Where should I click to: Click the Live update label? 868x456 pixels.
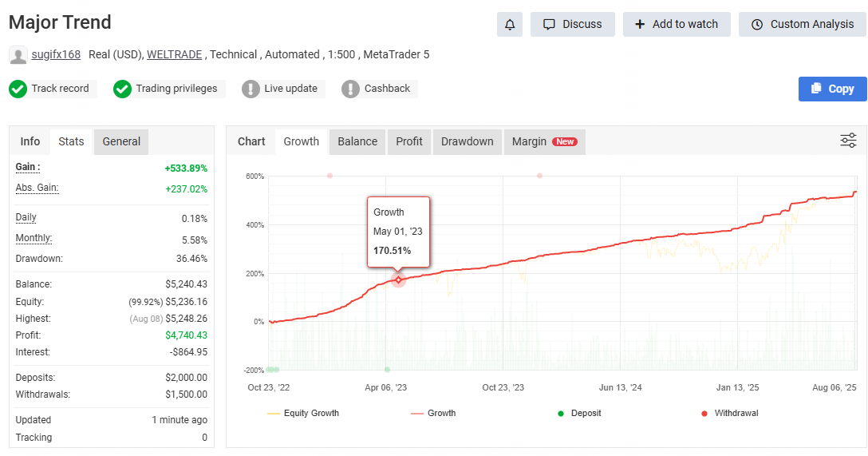(x=290, y=89)
